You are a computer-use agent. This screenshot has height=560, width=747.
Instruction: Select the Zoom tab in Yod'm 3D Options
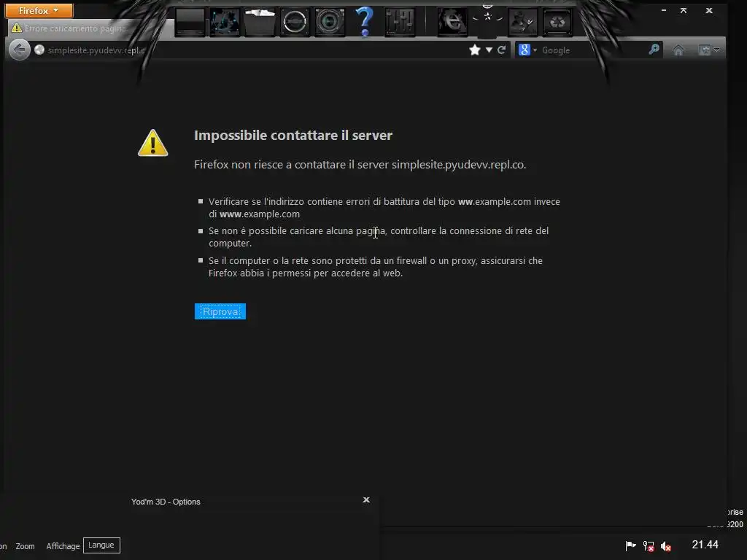pos(26,546)
